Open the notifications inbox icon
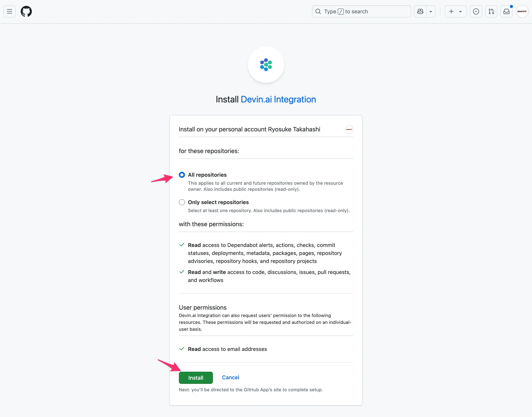532x417 pixels. [506, 11]
